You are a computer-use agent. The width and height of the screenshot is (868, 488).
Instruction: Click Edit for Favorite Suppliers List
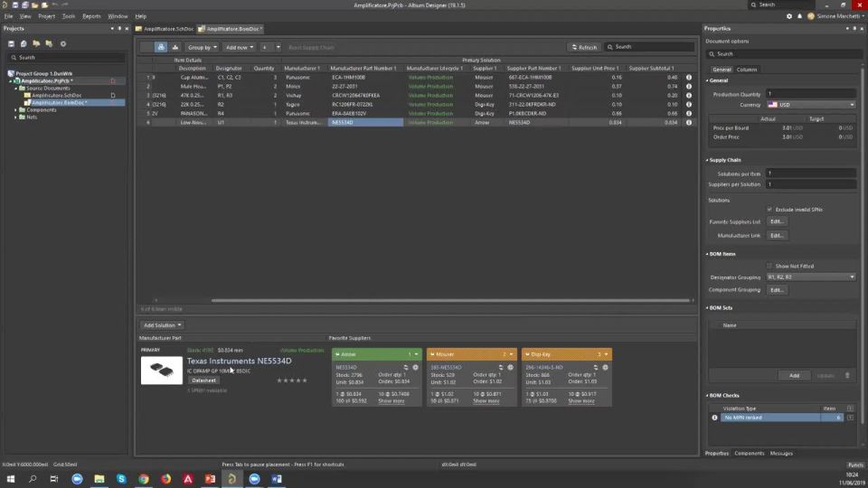coord(777,222)
